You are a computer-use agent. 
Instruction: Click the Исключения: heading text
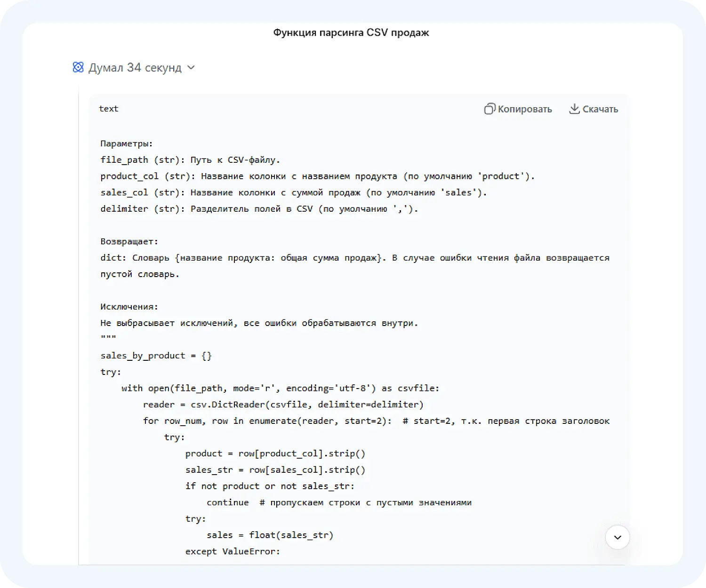[128, 306]
